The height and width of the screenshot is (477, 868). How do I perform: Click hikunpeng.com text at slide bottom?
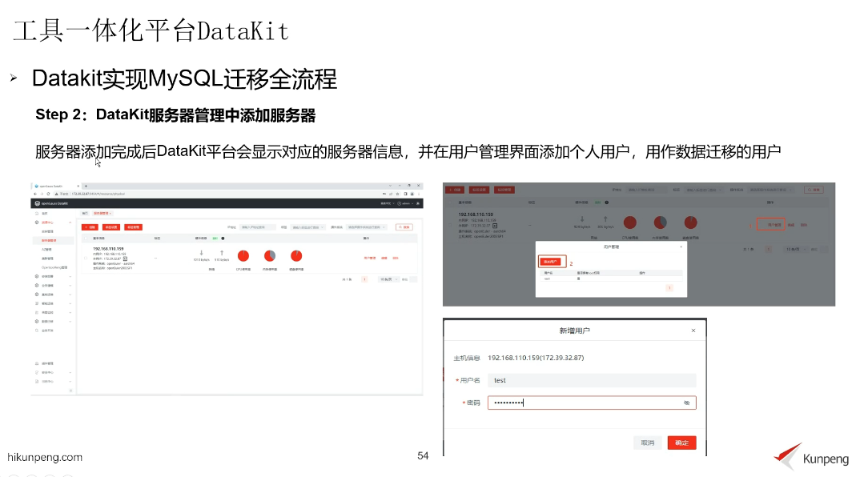45,457
